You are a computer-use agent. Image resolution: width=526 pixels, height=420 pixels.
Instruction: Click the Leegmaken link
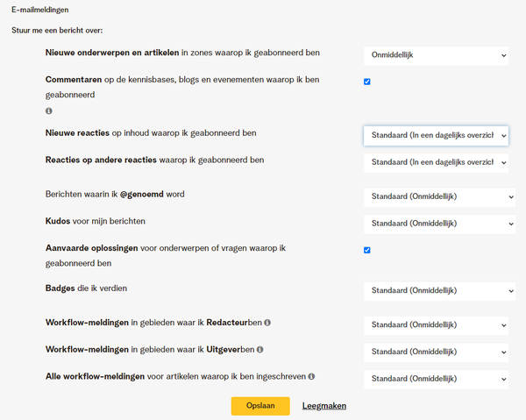(x=324, y=406)
